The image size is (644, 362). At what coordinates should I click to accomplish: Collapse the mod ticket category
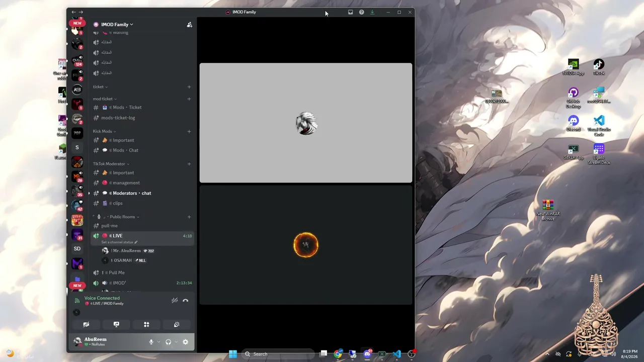click(105, 99)
